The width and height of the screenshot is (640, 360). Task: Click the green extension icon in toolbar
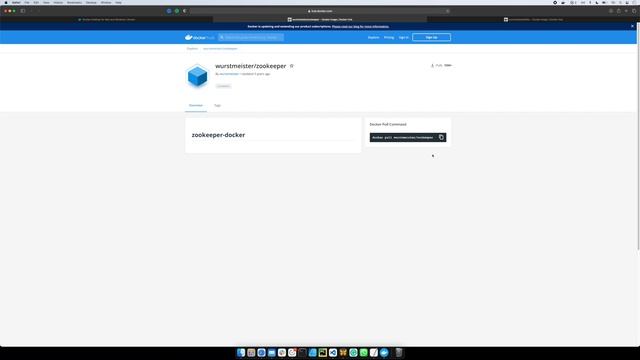pyautogui.click(x=177, y=11)
